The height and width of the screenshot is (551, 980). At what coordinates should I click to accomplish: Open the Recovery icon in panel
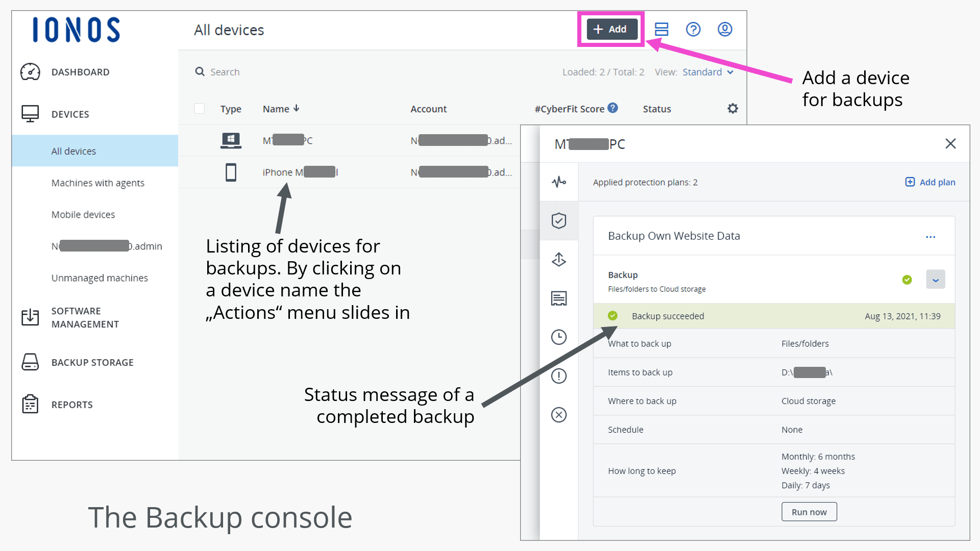tap(559, 259)
